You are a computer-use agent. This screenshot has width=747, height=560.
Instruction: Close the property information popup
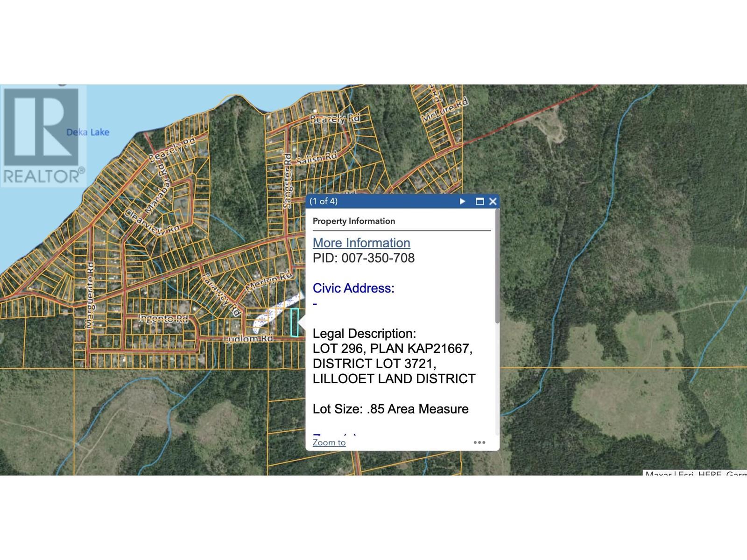point(493,201)
